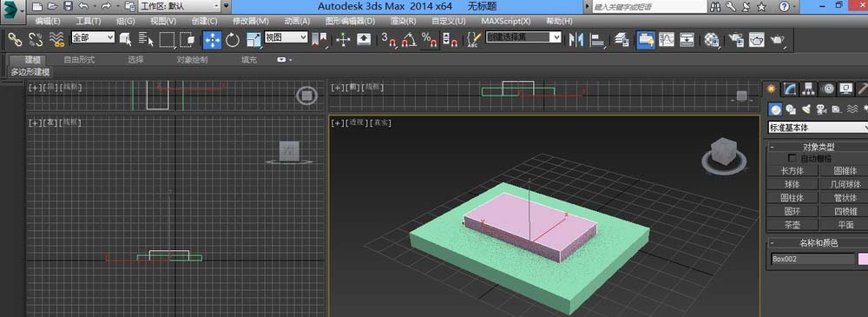Select the Lights category icon

pyautogui.click(x=806, y=109)
